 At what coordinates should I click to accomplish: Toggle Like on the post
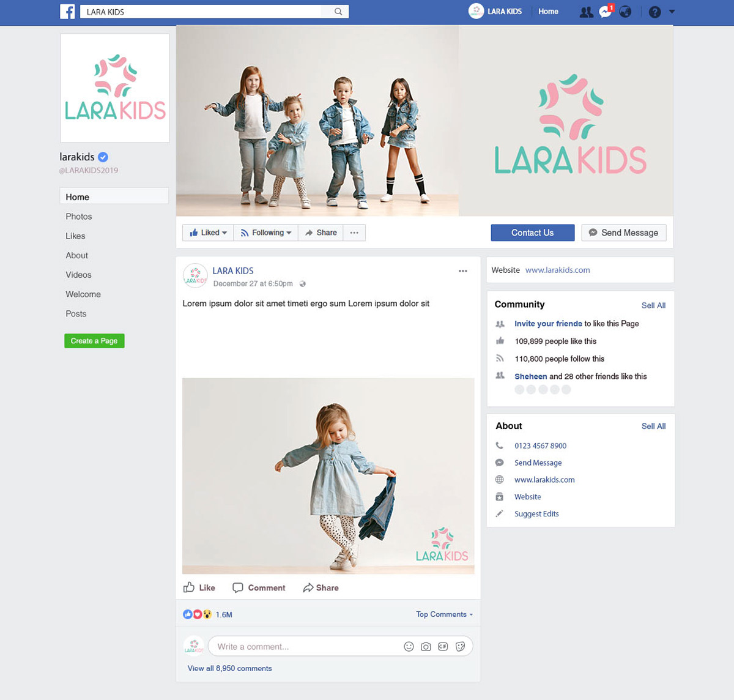click(x=199, y=587)
